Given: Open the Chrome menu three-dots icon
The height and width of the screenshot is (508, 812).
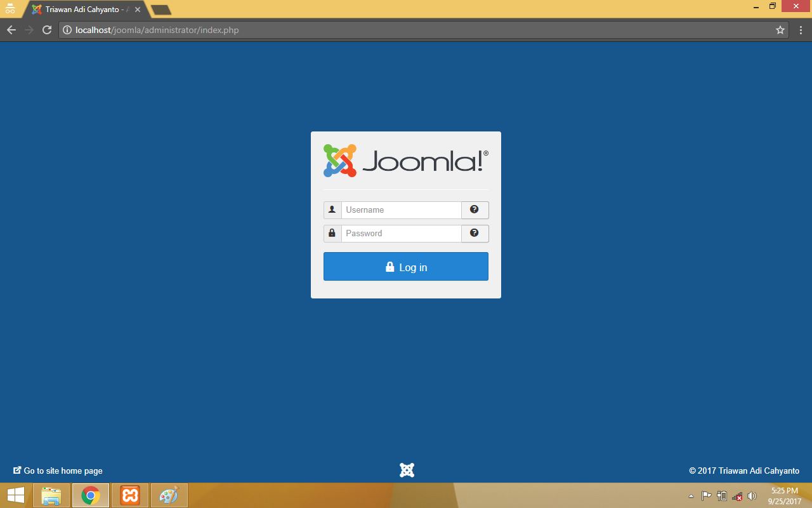Looking at the screenshot, I should pyautogui.click(x=801, y=30).
